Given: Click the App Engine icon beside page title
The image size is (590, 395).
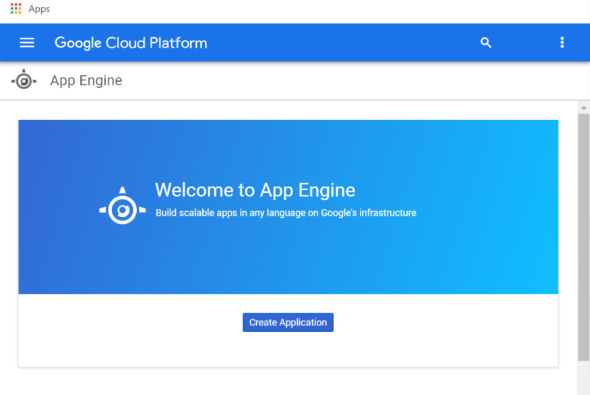Looking at the screenshot, I should coord(24,80).
